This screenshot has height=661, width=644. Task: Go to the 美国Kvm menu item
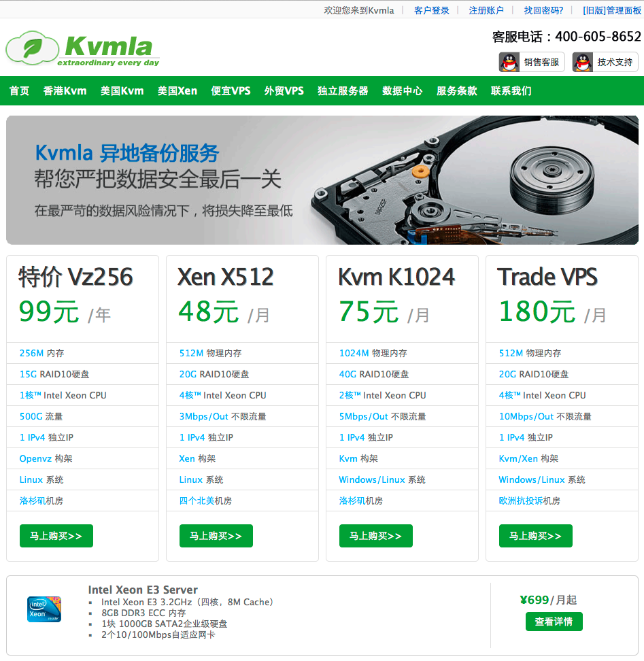click(x=122, y=90)
